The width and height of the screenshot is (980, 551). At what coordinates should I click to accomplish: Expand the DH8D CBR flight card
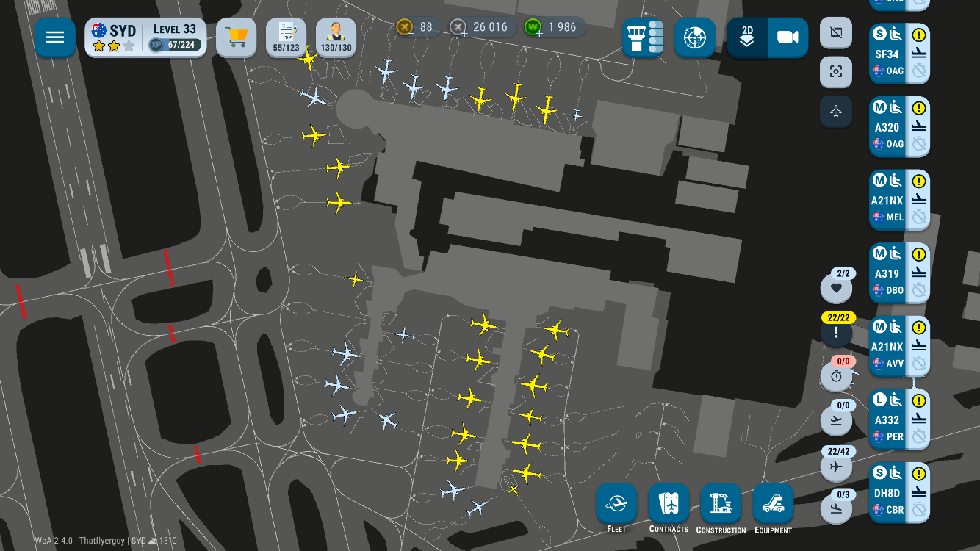pos(887,493)
